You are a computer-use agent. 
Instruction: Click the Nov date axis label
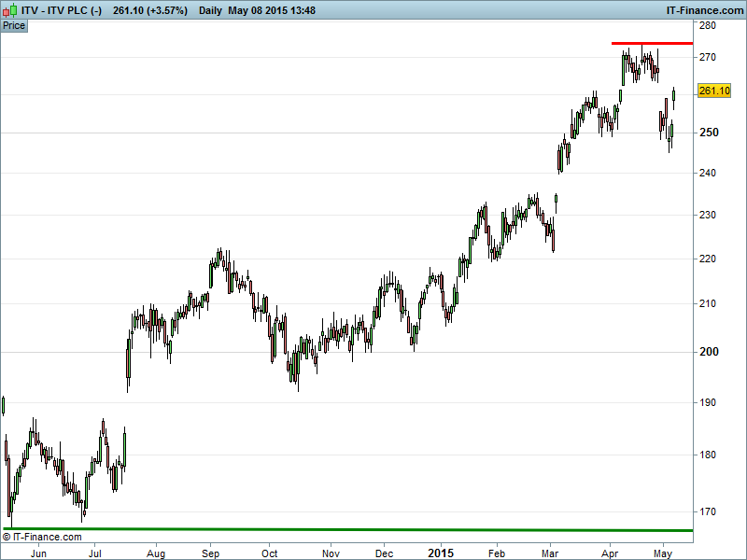click(331, 553)
